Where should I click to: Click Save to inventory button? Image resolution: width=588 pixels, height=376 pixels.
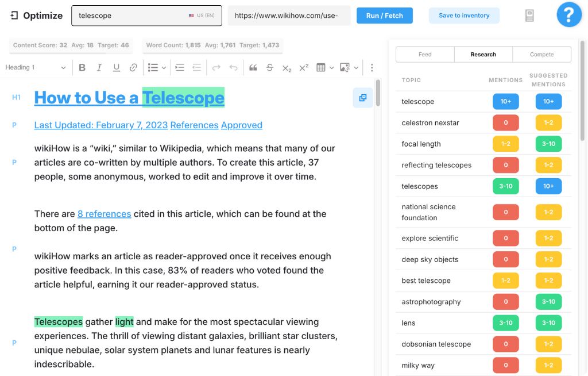point(464,16)
